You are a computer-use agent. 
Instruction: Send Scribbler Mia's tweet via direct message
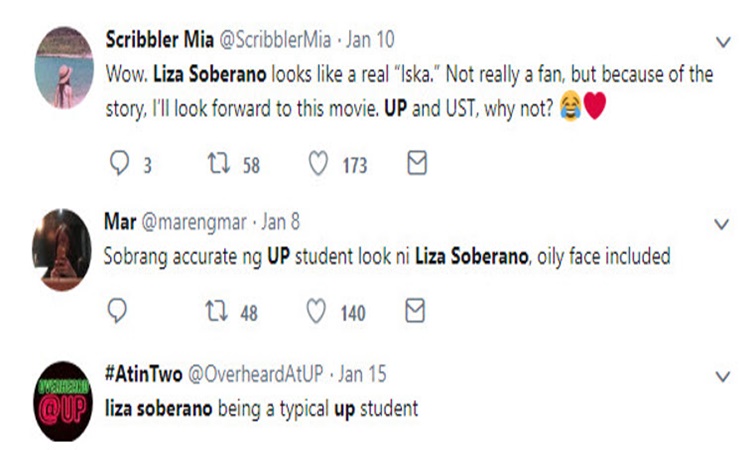pyautogui.click(x=416, y=164)
